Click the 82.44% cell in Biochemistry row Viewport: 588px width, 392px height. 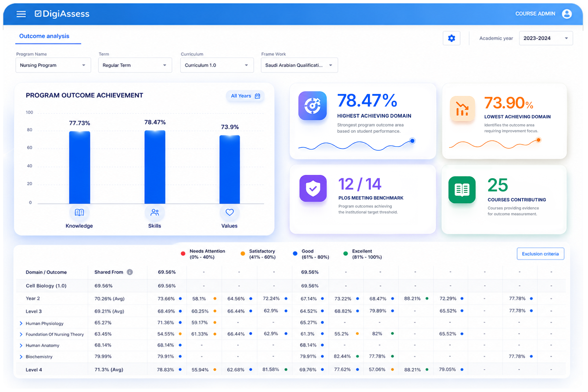pyautogui.click(x=342, y=356)
